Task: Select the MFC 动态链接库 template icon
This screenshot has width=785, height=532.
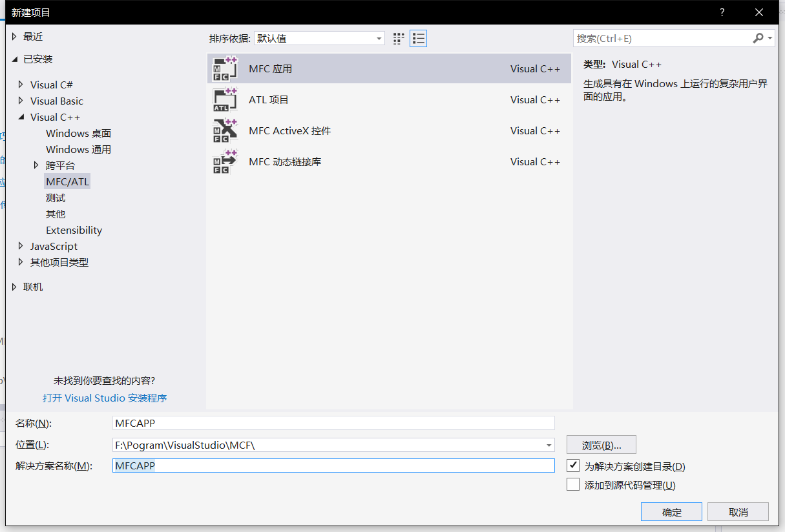Action: pyautogui.click(x=225, y=161)
